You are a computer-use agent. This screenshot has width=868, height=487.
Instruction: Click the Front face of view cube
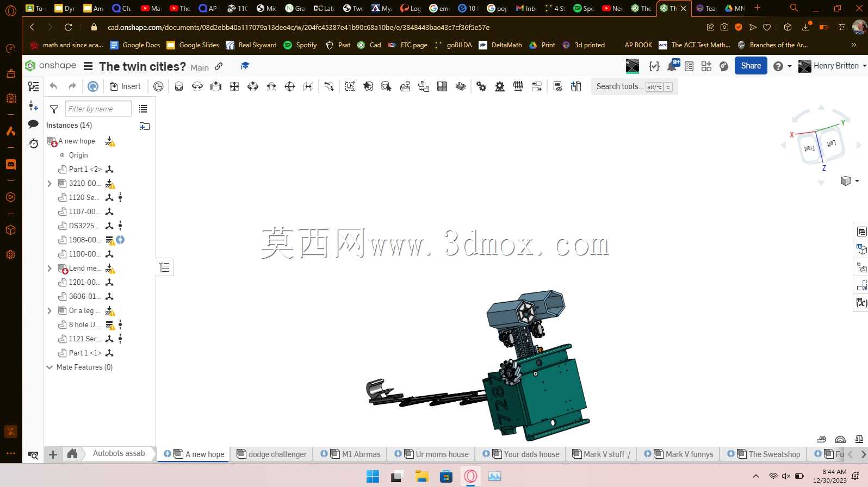(x=809, y=148)
